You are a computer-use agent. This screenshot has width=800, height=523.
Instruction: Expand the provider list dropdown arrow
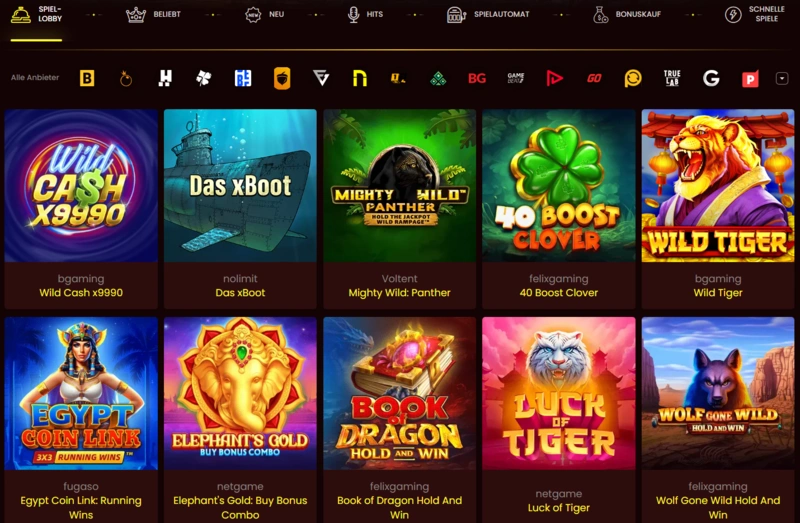click(x=782, y=78)
